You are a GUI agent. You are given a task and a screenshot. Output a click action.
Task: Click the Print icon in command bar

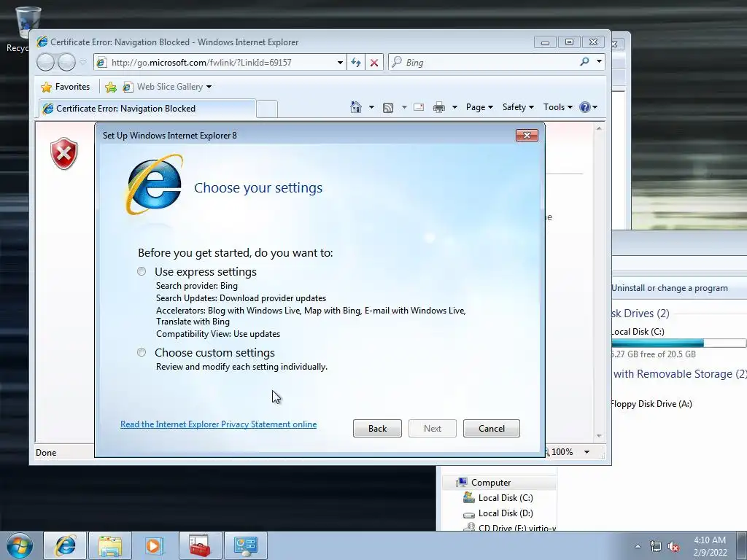coord(438,108)
